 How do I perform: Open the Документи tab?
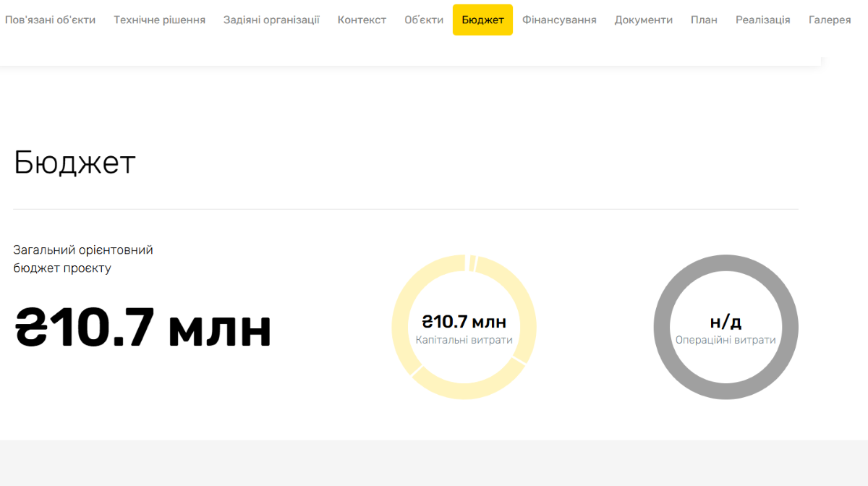[643, 20]
